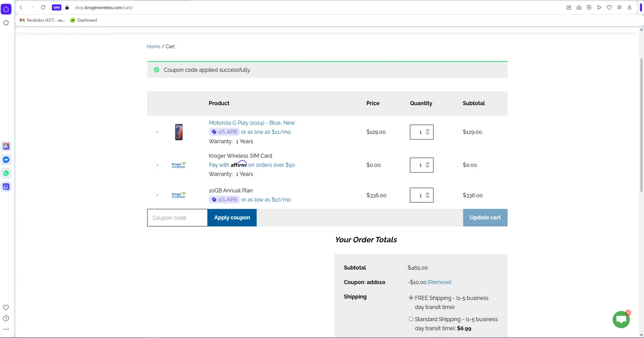Click the page vertical scrollbar
Viewport: 644px width, 338px height.
click(x=641, y=125)
